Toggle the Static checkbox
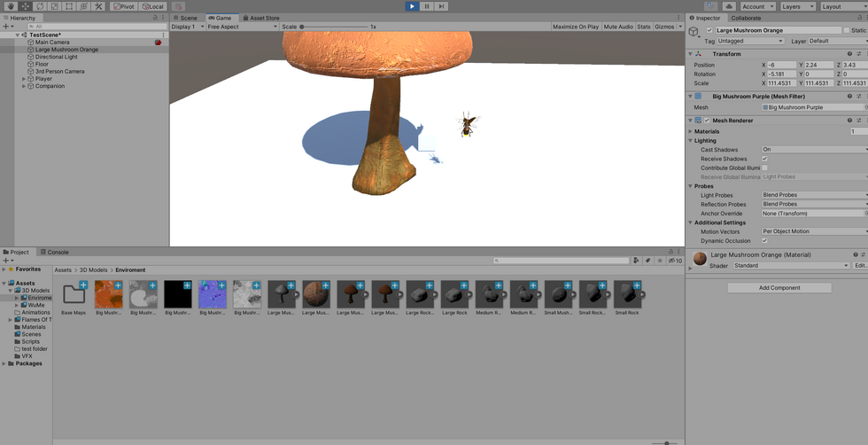868x445 pixels. point(847,30)
